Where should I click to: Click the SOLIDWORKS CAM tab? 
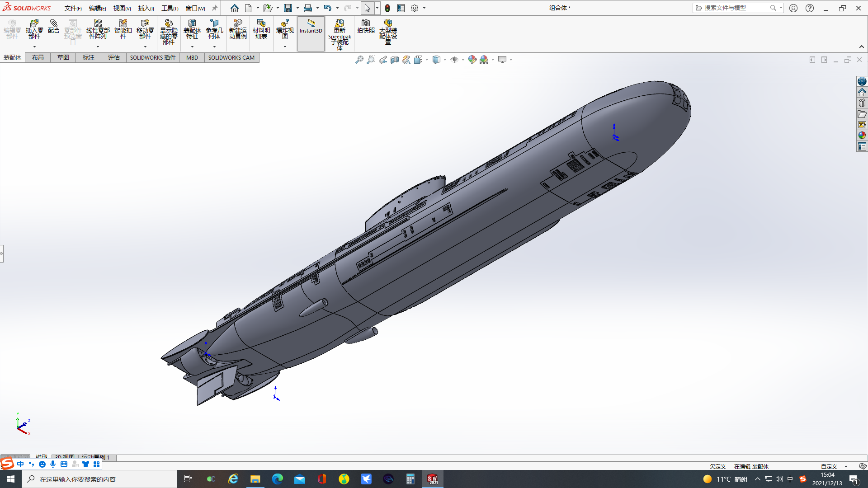[231, 57]
